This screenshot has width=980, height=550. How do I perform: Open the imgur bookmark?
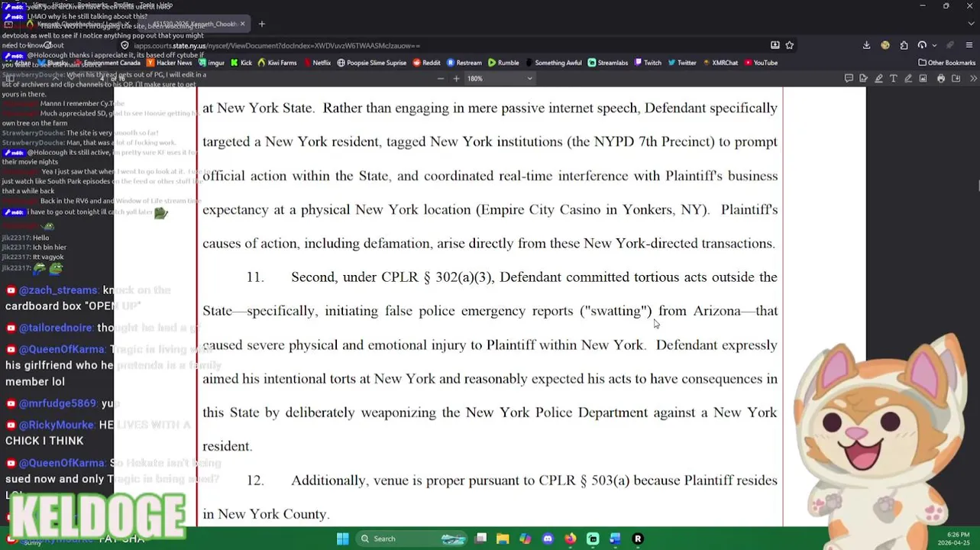211,63
